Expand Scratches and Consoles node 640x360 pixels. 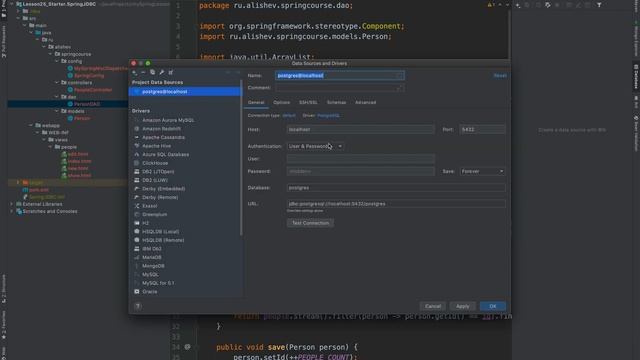pos(11,211)
